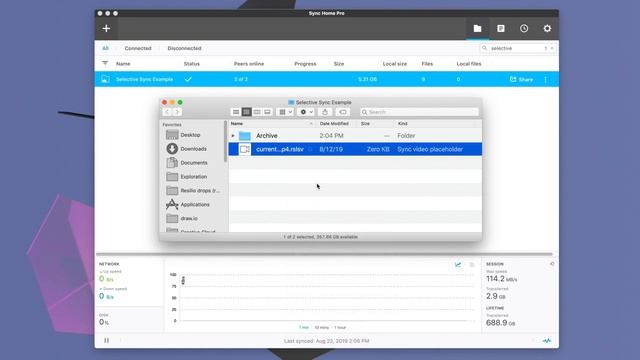Switch Finder to gallery view

[267, 112]
